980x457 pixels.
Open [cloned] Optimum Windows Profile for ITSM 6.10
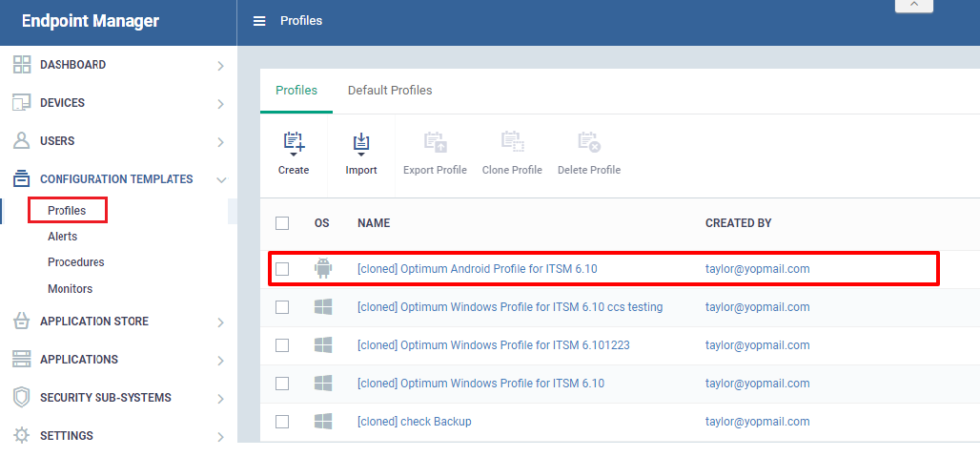(481, 384)
